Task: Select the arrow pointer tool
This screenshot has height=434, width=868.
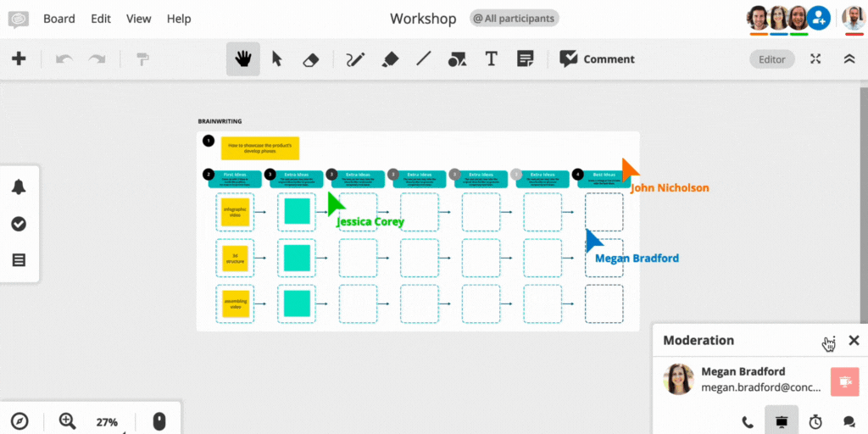Action: 276,59
